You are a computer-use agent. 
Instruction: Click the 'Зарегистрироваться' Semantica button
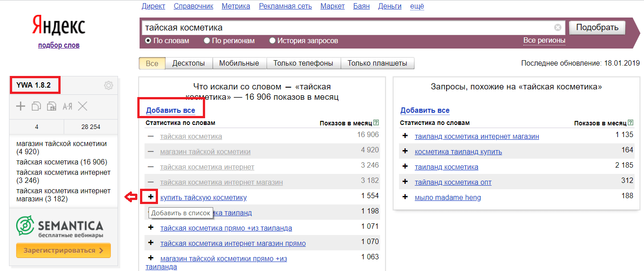coord(63,250)
